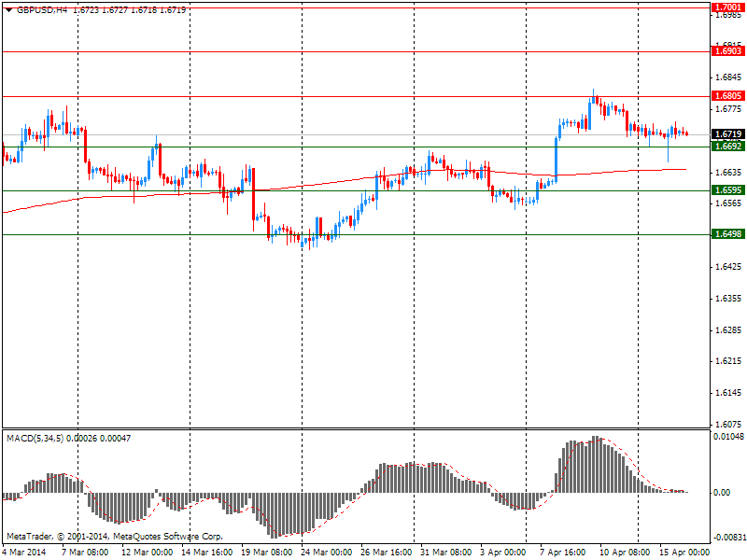Click the 31 Mar 08:00 time label
The width and height of the screenshot is (747, 560).
(x=445, y=553)
